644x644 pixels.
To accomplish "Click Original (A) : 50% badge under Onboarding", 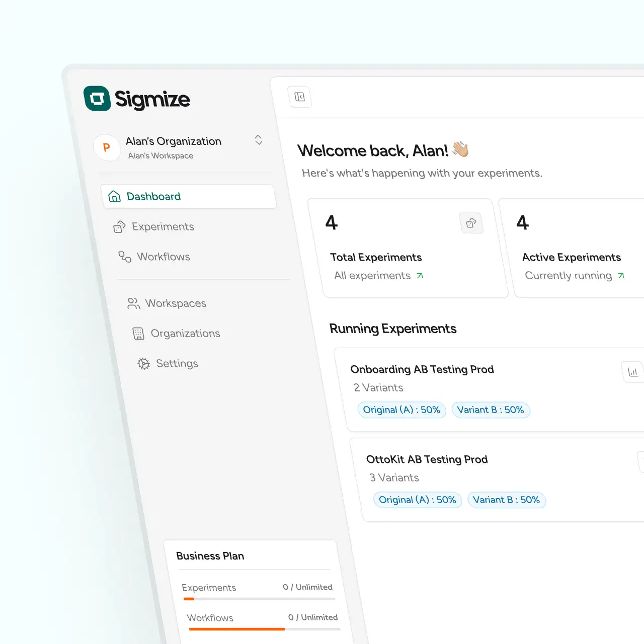I will (x=401, y=410).
